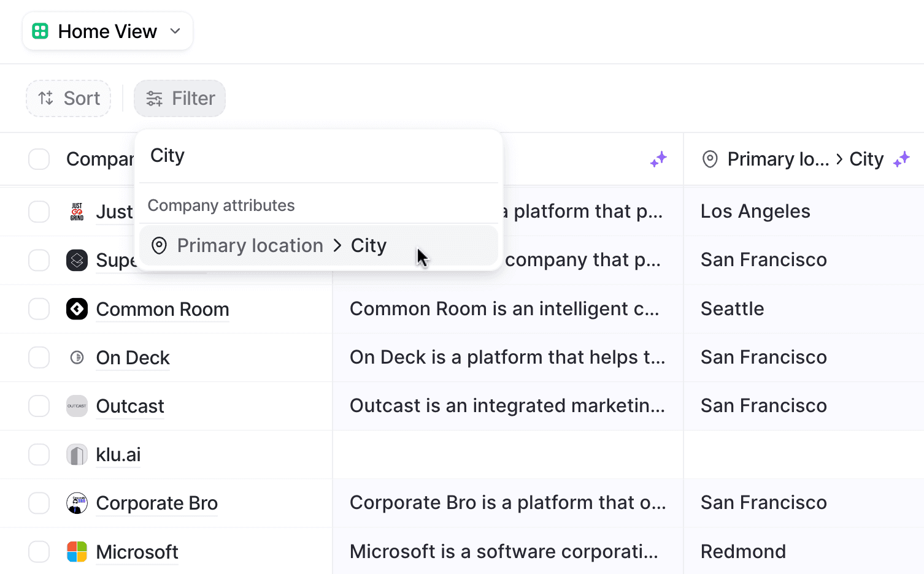Check the Common Room row checkbox
924x574 pixels.
click(39, 309)
